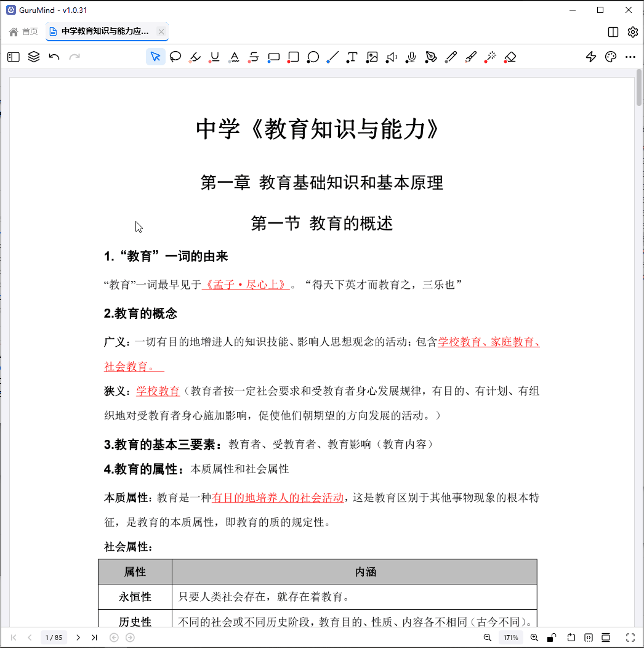Screen dimensions: 644x648
Task: Pick the paintbrush tool
Action: (x=470, y=57)
